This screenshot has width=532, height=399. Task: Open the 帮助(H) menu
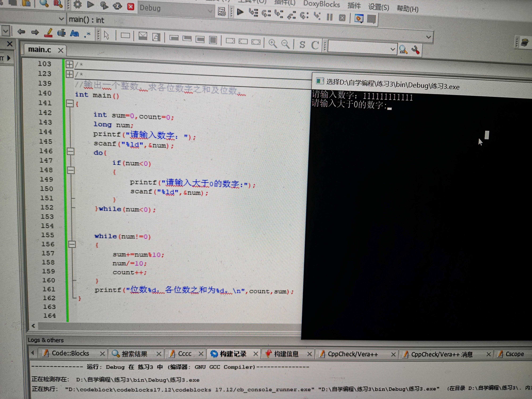click(x=407, y=9)
